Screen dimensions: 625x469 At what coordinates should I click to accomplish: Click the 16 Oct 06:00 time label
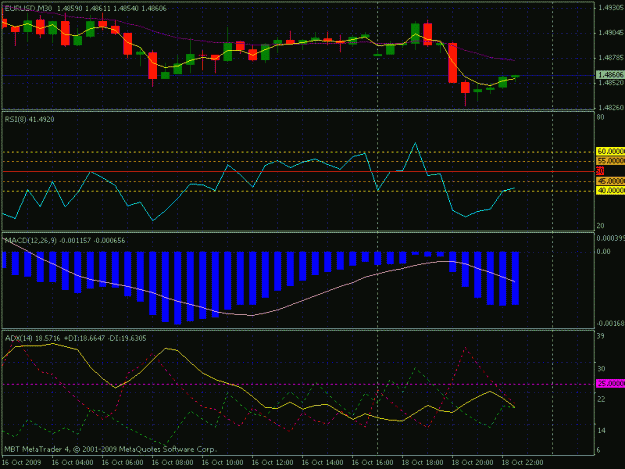pyautogui.click(x=122, y=463)
